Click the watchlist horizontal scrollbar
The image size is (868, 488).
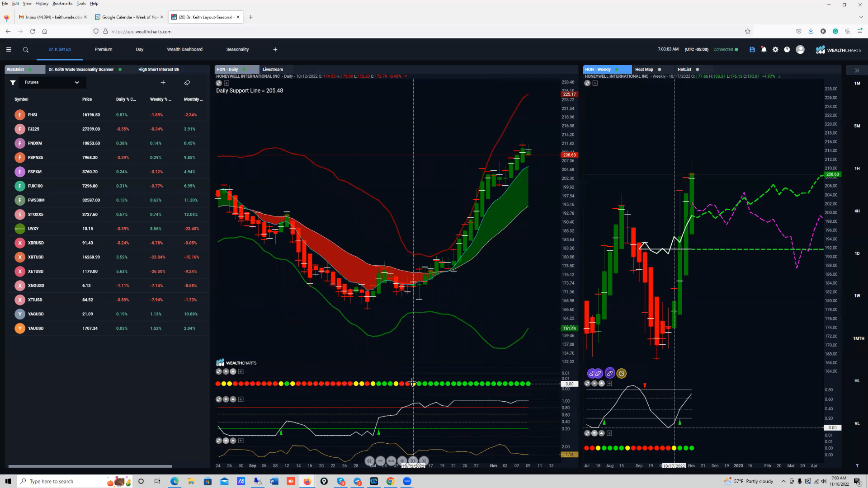tap(90, 466)
